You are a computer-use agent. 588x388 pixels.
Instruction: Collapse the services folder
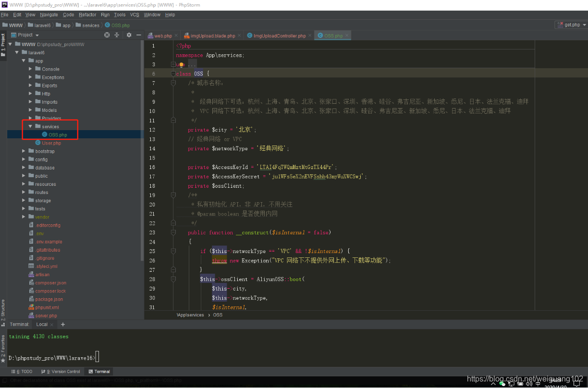point(31,127)
